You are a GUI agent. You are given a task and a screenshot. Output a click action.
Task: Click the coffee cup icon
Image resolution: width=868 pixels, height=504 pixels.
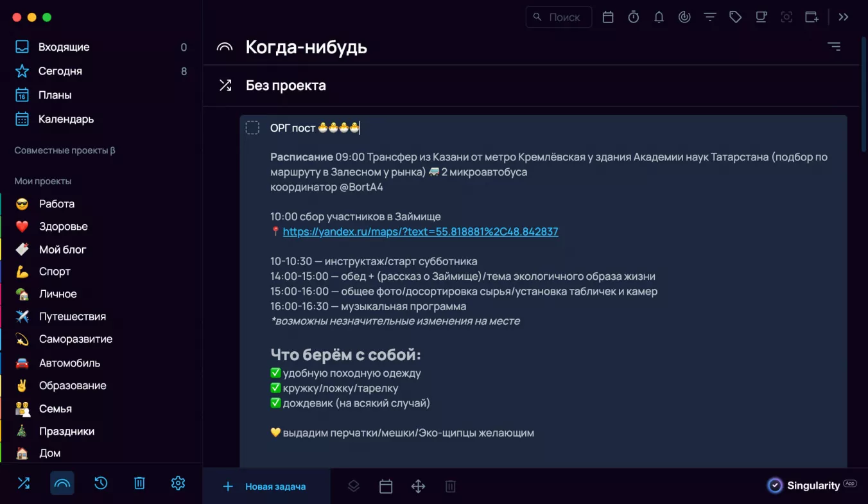(x=761, y=17)
